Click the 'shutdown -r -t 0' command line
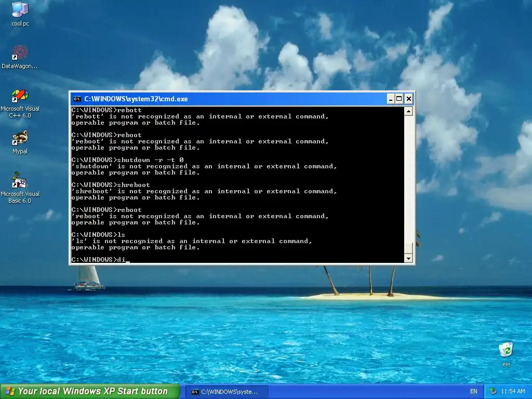532x399 pixels. pos(128,160)
